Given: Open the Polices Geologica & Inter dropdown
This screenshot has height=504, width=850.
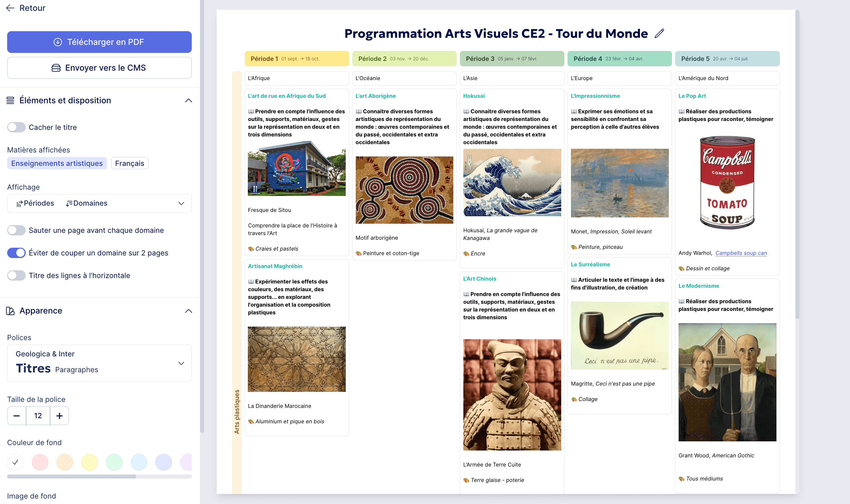Looking at the screenshot, I should coord(99,363).
